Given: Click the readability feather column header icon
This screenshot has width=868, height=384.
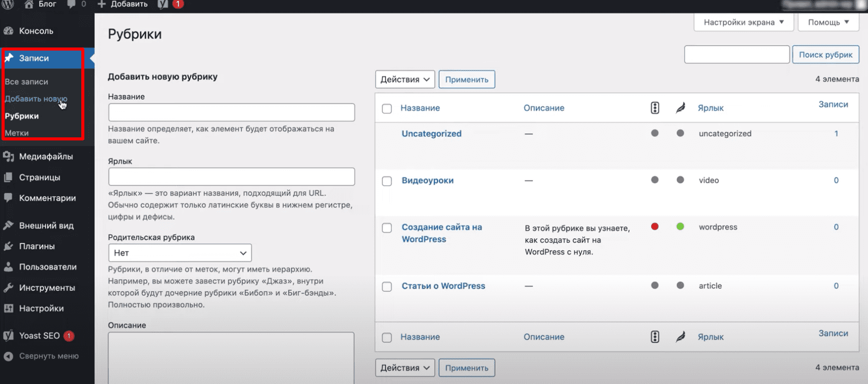Looking at the screenshot, I should point(680,108).
